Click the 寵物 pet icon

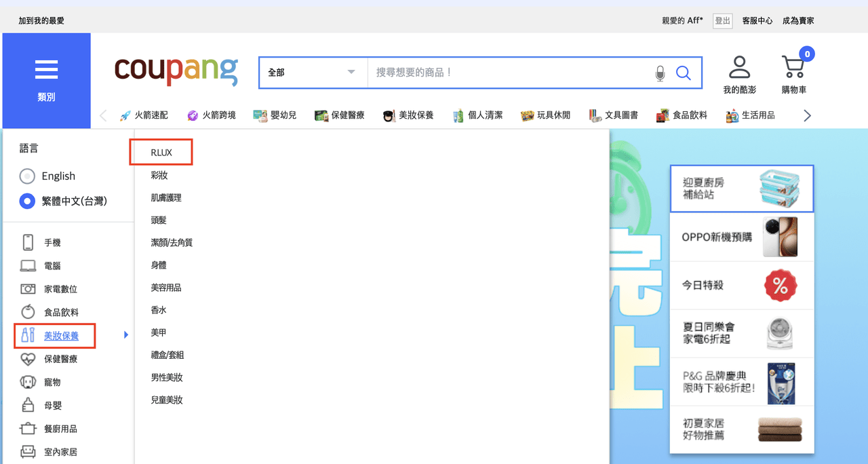click(x=28, y=382)
